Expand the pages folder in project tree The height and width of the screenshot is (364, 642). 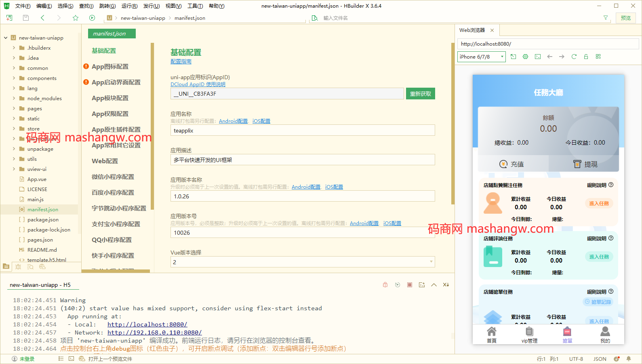(x=14, y=108)
